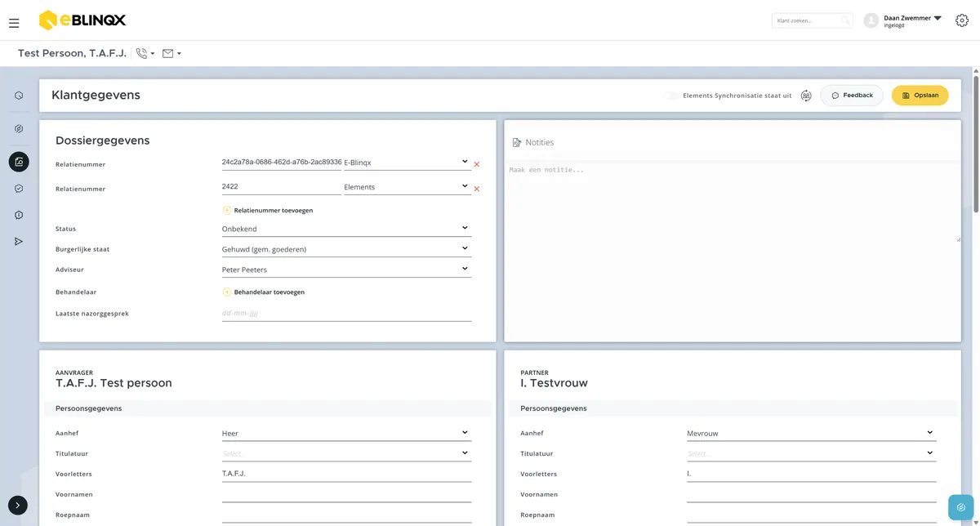Screen dimensions: 980x526
Task: Open the settings gear in header
Action: [x=962, y=20]
